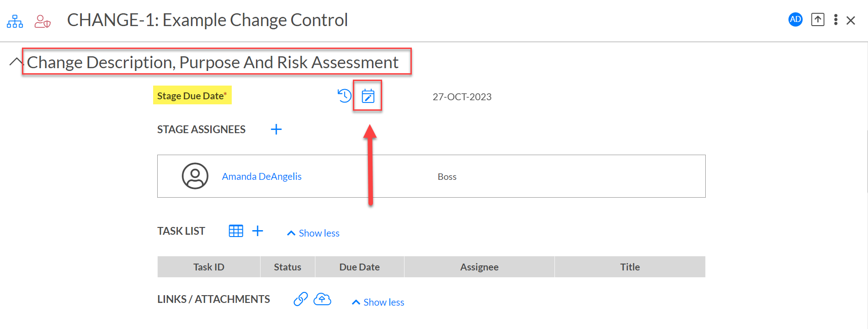Open the hierarchy diagram icon
The width and height of the screenshot is (868, 329).
(x=15, y=21)
